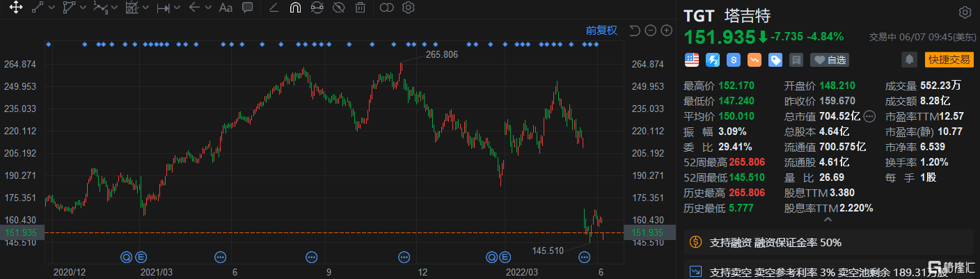Select the arrow marker tool
The height and width of the screenshot is (279, 980).
[194, 8]
